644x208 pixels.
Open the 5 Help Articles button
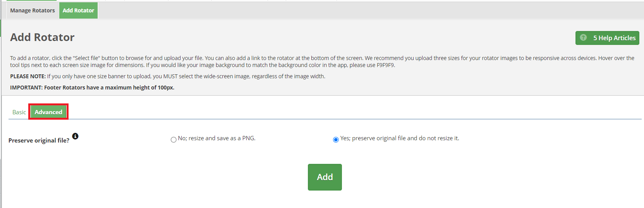pos(607,38)
